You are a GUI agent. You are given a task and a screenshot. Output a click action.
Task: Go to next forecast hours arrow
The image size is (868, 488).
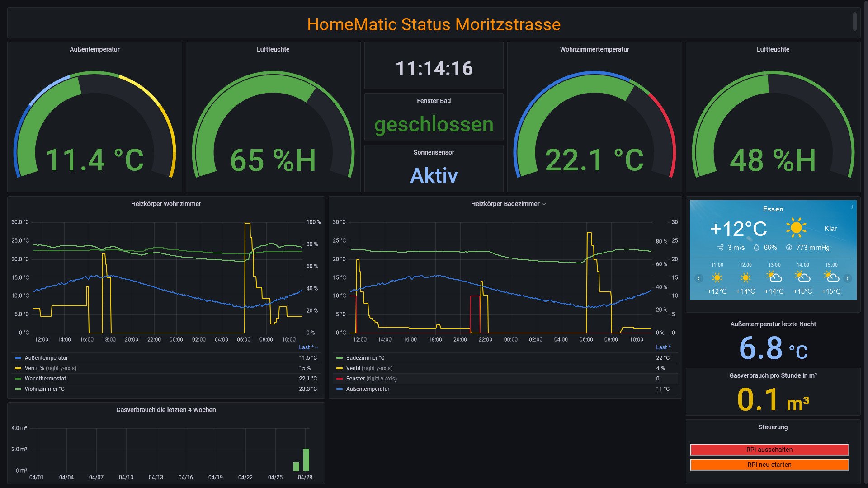(847, 279)
